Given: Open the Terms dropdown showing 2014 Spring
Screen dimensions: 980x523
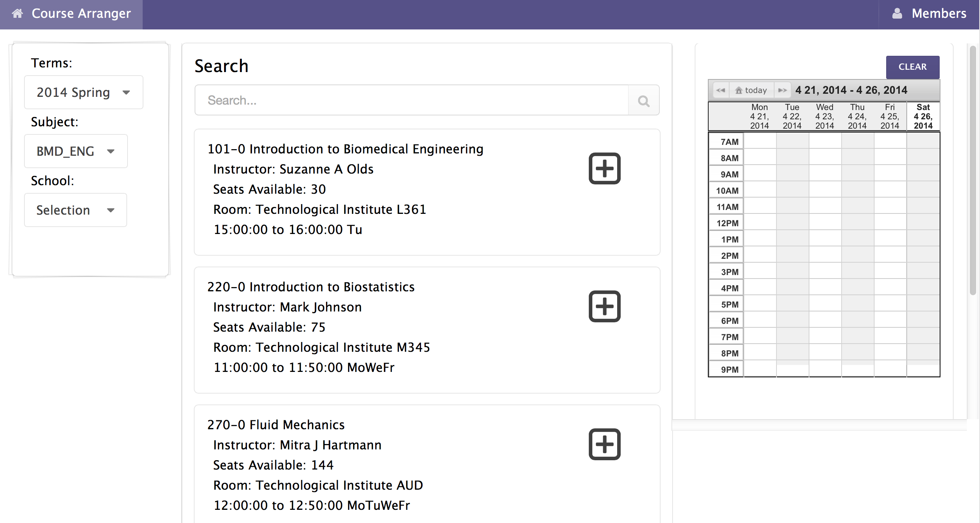Looking at the screenshot, I should (x=84, y=93).
